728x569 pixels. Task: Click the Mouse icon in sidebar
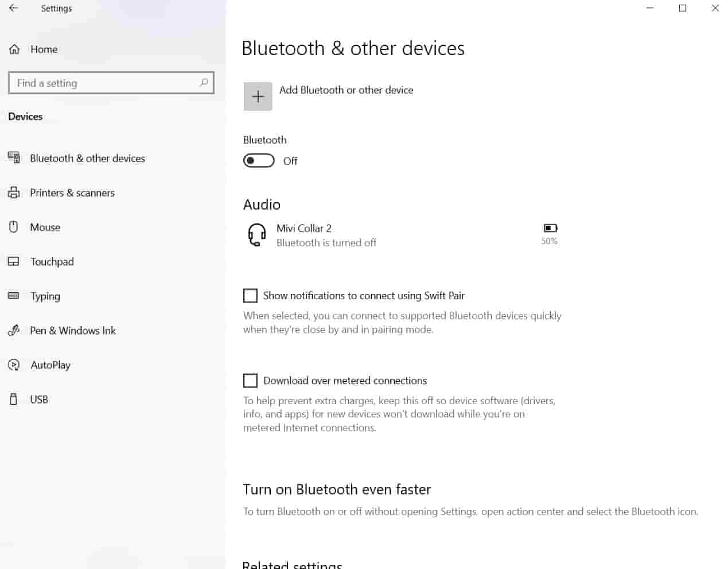click(x=14, y=227)
